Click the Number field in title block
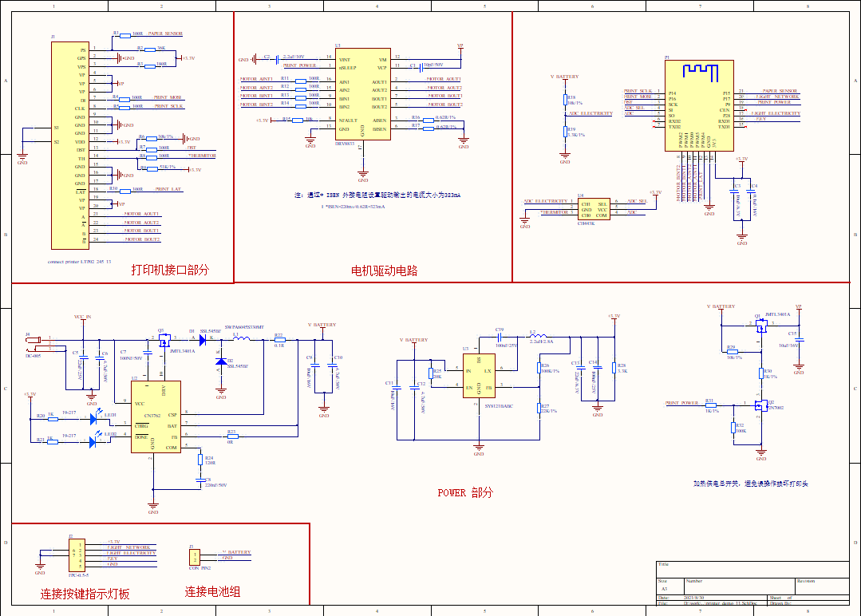861x616 pixels. coord(739,586)
